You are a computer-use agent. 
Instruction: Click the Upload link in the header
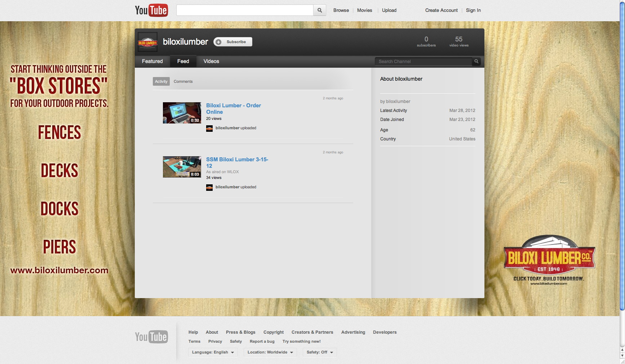[389, 10]
